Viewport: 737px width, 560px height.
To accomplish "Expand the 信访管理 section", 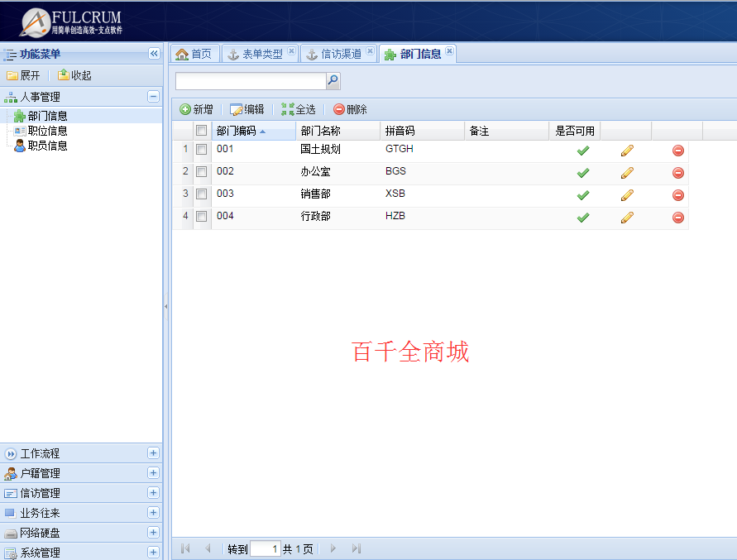I will (x=153, y=492).
